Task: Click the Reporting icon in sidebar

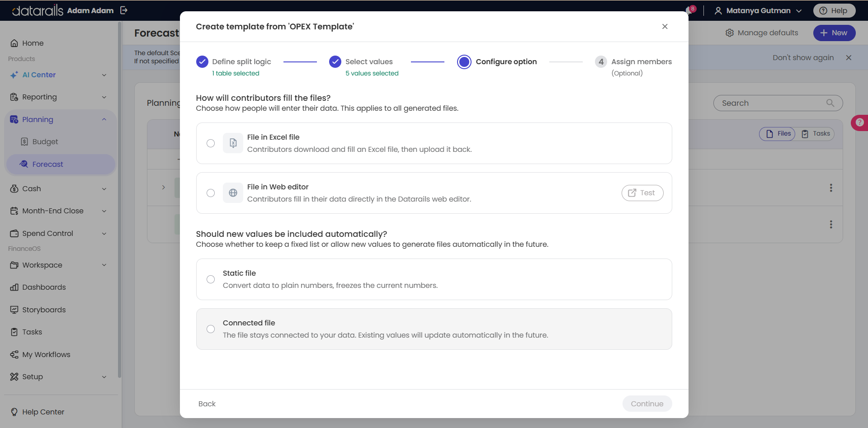Action: [14, 97]
